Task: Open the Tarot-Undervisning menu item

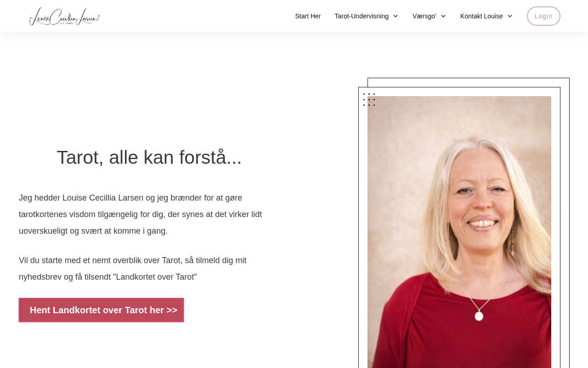Action: click(362, 16)
